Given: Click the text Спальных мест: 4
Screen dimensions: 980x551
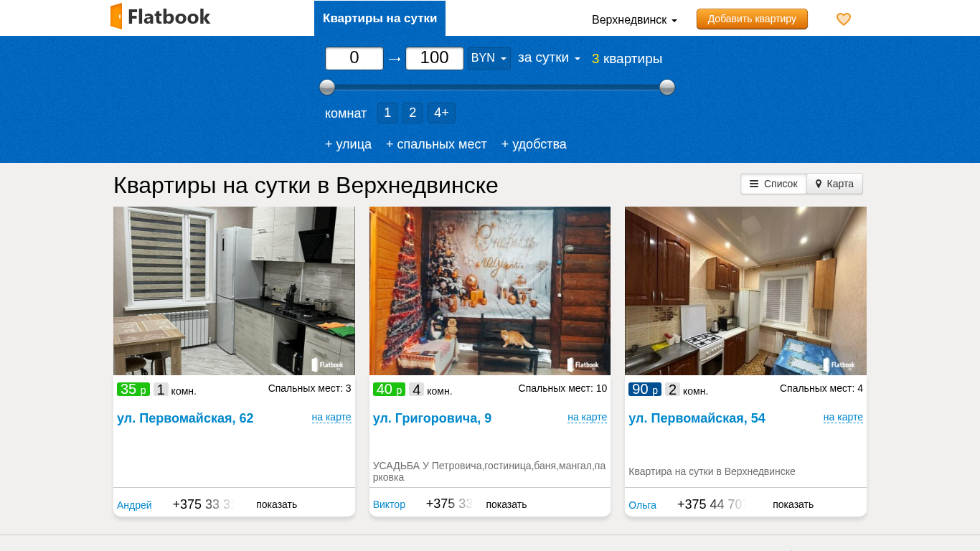Looking at the screenshot, I should 821,388.
